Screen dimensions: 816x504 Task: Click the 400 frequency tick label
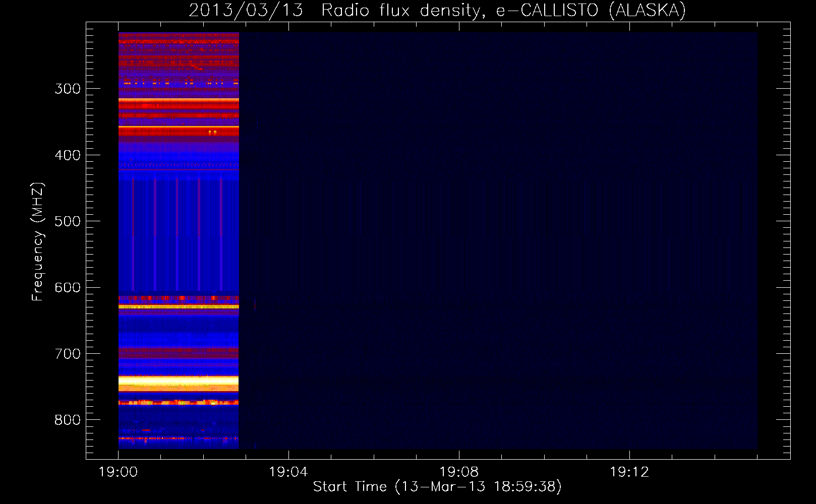(x=68, y=155)
